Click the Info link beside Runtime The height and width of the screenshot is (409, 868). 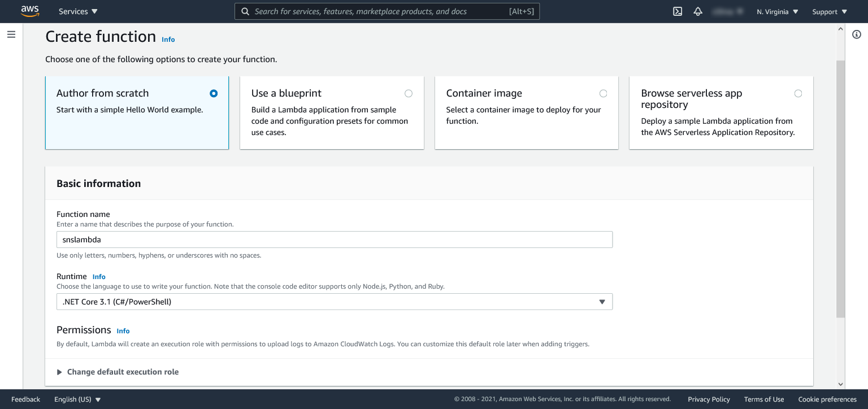coord(99,277)
